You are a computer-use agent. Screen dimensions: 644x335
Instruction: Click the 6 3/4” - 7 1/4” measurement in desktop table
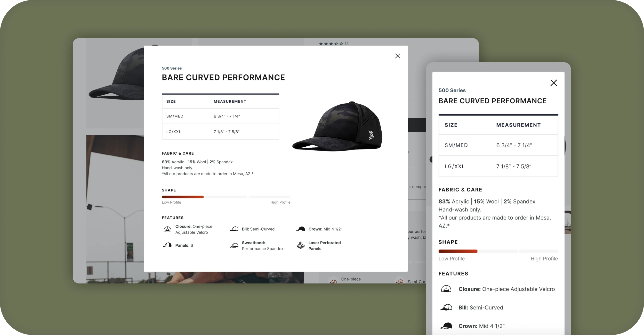coord(227,116)
